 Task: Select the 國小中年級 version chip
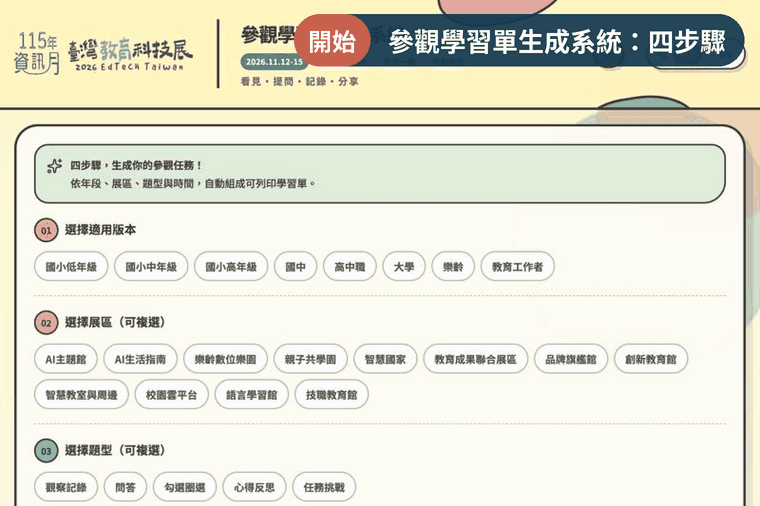(x=151, y=267)
